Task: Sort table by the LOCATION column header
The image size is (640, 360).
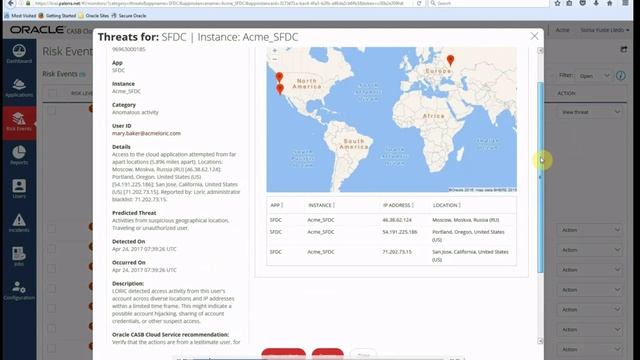Action: [447, 205]
